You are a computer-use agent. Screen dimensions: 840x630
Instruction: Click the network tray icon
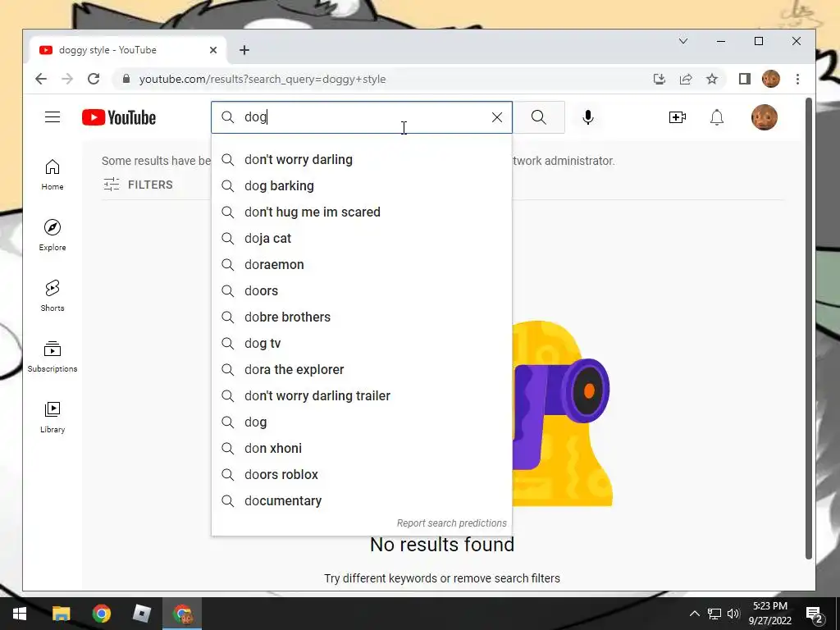pyautogui.click(x=714, y=614)
